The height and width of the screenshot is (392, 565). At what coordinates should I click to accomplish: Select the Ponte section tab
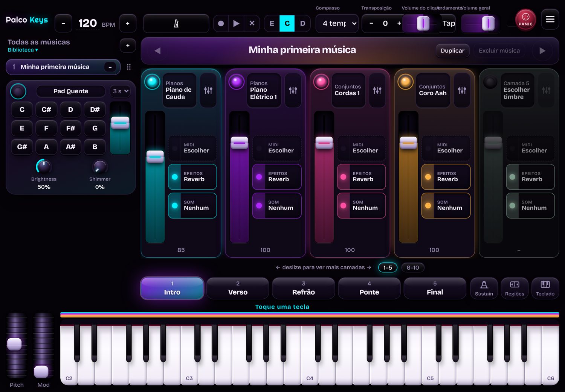point(369,289)
